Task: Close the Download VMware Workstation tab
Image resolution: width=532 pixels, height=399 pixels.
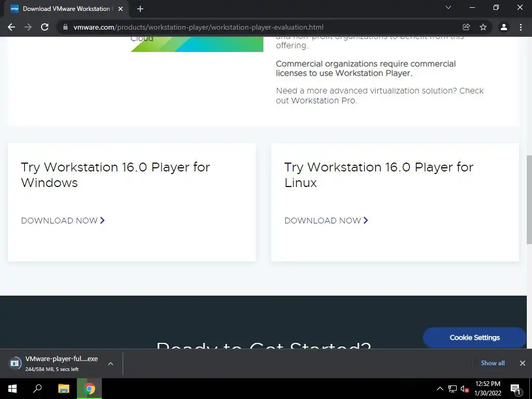Action: 121,9
